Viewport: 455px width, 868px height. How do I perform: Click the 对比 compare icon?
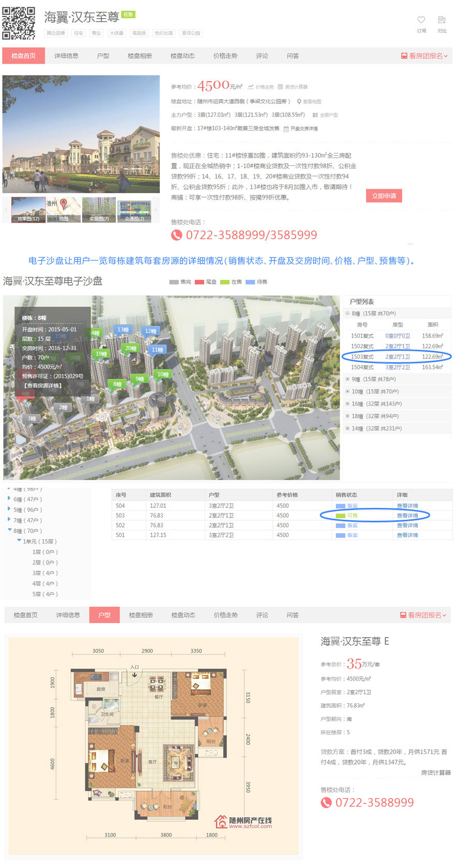click(442, 20)
